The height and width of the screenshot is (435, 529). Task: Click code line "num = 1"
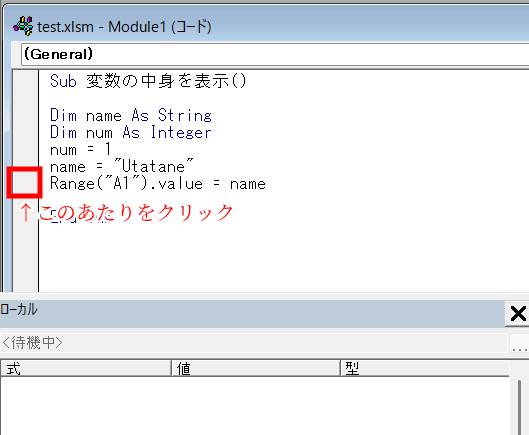(x=80, y=149)
